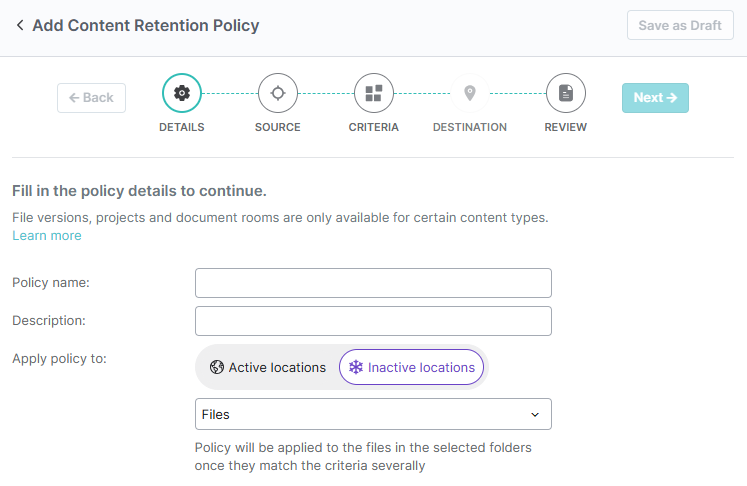
Task: Click the back chevron beside Add Content Retention Policy
Action: [20, 25]
